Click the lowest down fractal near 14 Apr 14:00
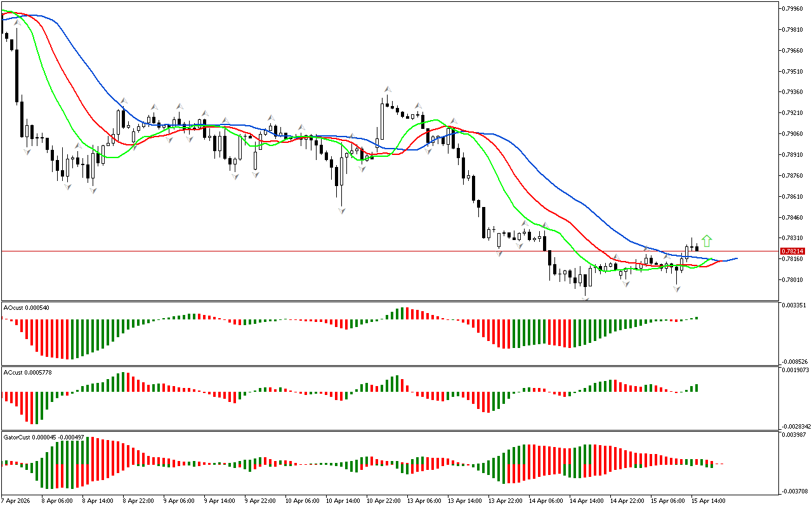The width and height of the screenshot is (812, 508). coord(586,298)
